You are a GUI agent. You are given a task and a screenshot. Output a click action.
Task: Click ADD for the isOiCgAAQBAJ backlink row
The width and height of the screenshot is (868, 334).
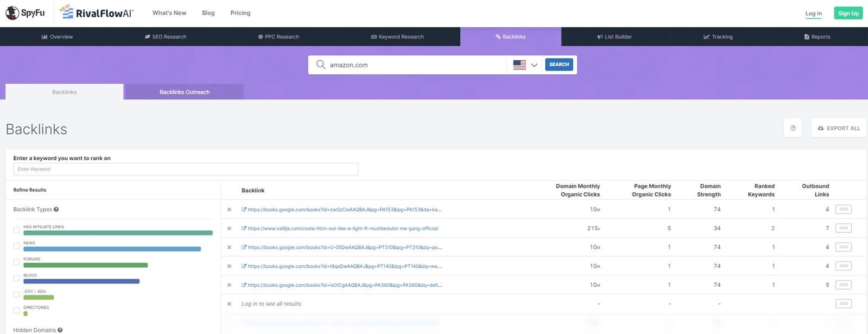click(x=844, y=285)
